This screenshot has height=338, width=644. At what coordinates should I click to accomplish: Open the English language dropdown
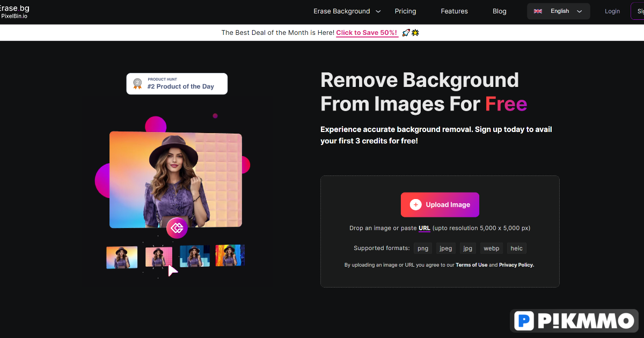[x=559, y=11]
